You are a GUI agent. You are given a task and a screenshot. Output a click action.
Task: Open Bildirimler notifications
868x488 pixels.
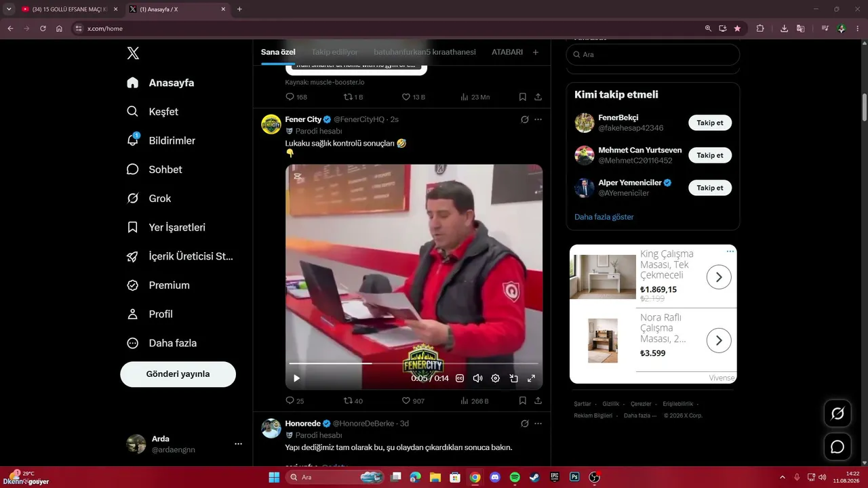pos(161,141)
